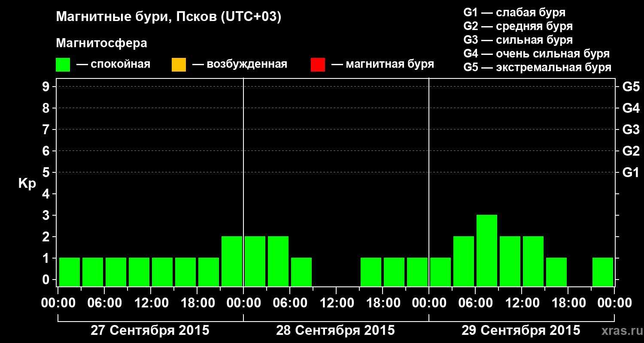
Task: Click the last green bar on 29 September
Action: pyautogui.click(x=603, y=272)
